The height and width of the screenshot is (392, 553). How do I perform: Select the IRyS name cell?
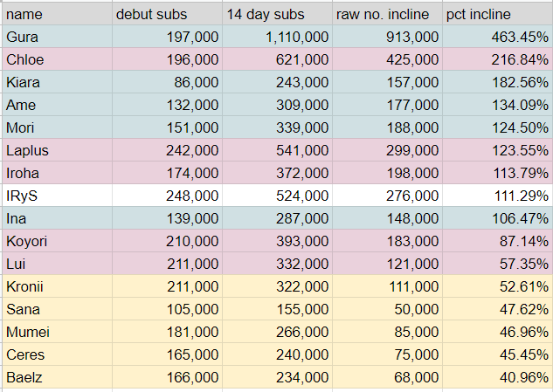[x=57, y=196]
